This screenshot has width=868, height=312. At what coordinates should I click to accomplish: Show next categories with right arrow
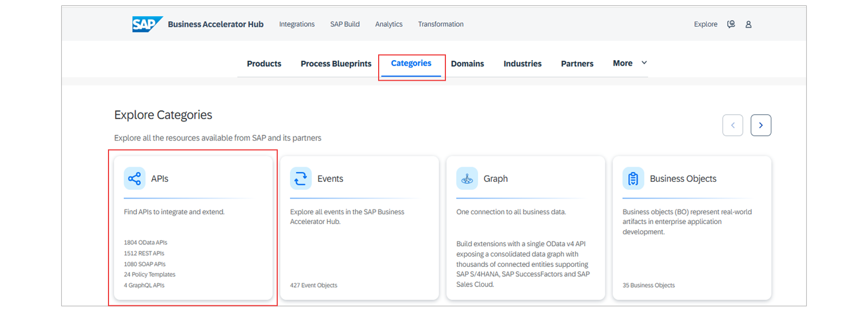761,125
